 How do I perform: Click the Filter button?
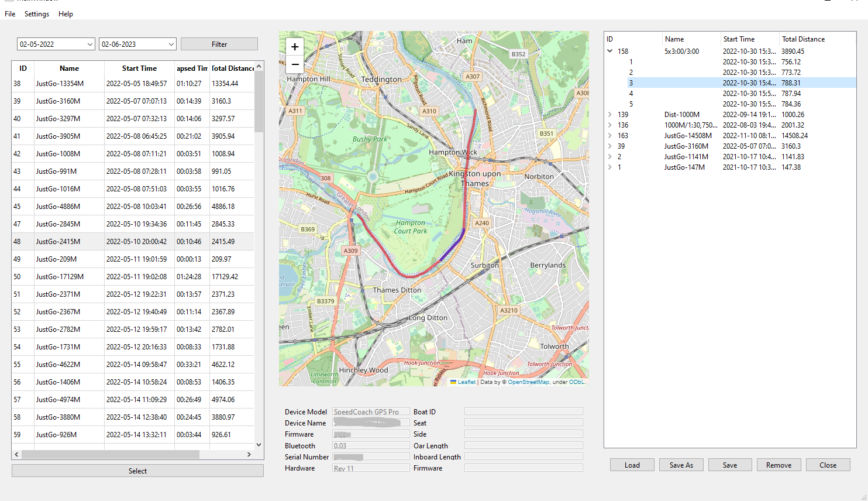point(219,44)
